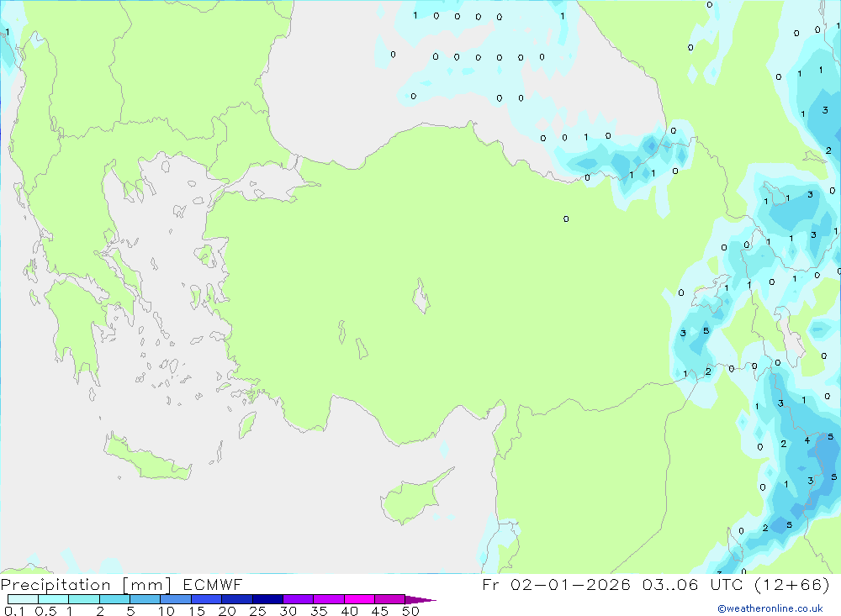
Task: Click the purple arrow above 50 mm
Action: click(x=420, y=599)
